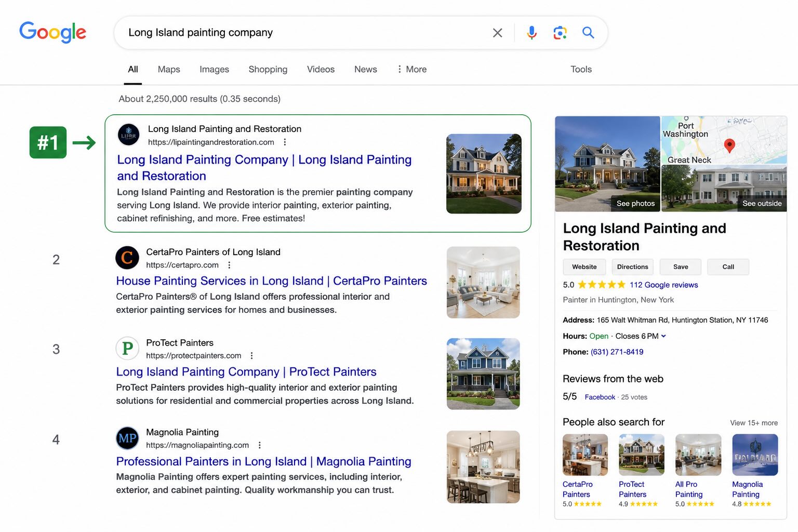The width and height of the screenshot is (798, 532).
Task: Click the Directions button
Action: click(x=632, y=267)
